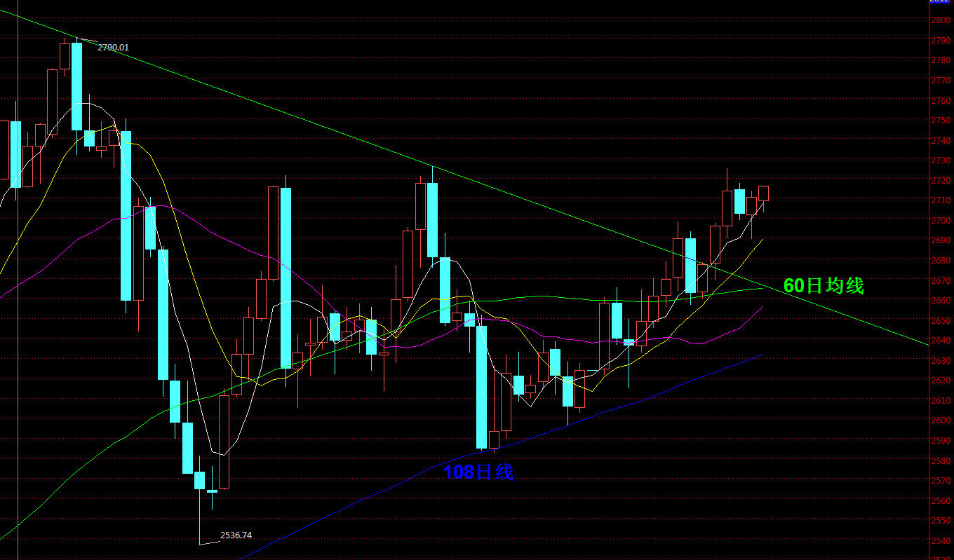This screenshot has height=560, width=954.
Task: Click 2540 on the price axis
Action: point(941,540)
